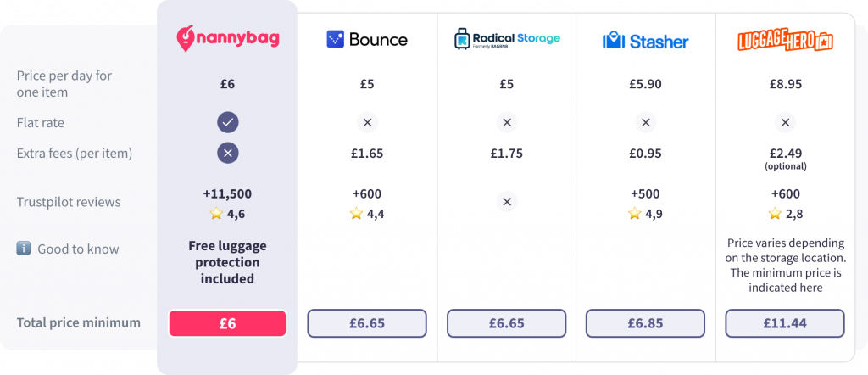Click Bounce's flat rate cross icon
This screenshot has width=868, height=375.
pos(367,122)
